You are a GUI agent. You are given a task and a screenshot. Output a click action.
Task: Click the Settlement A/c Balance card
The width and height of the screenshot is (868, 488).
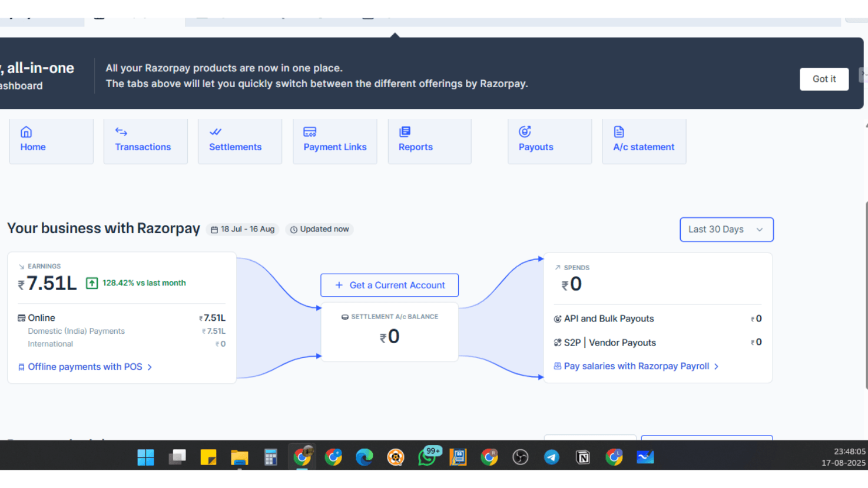coord(389,331)
